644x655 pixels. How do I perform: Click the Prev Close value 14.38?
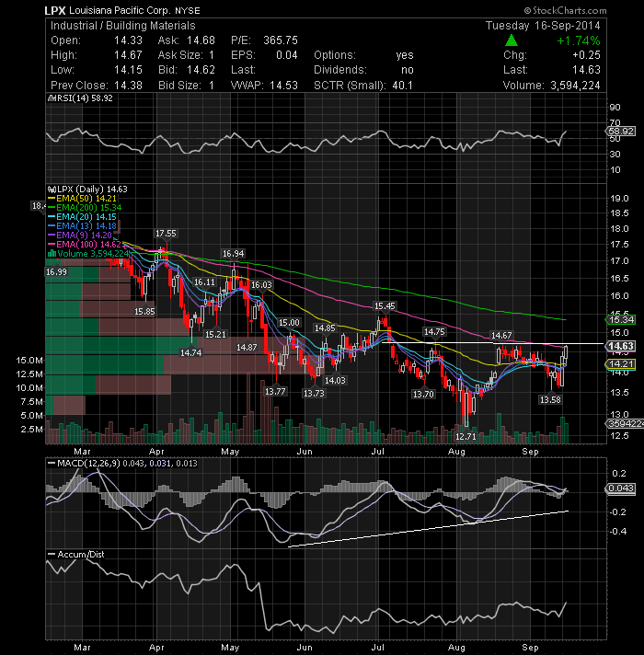(128, 86)
